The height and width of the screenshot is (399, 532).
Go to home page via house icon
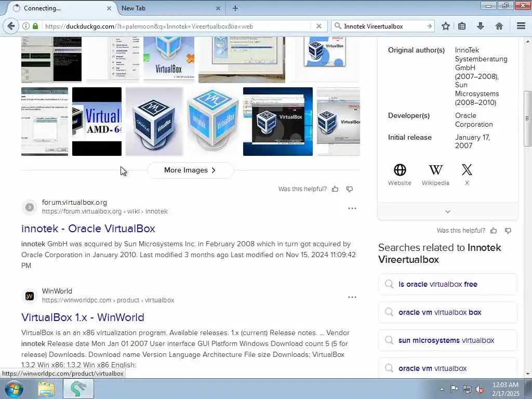click(499, 26)
